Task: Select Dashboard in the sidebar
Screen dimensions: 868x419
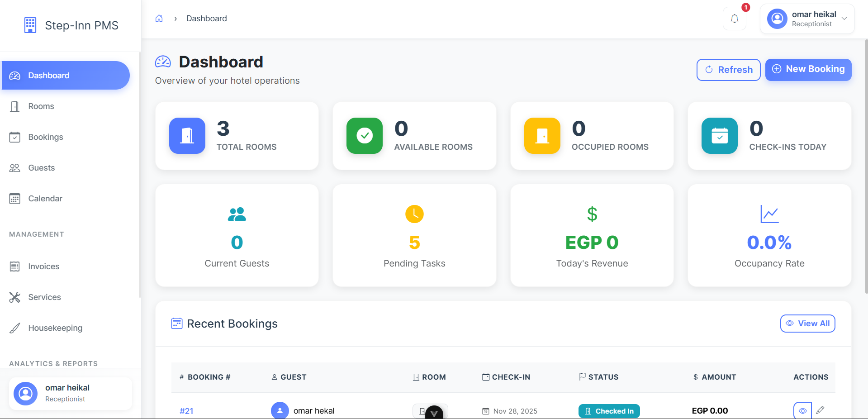Action: [48, 75]
